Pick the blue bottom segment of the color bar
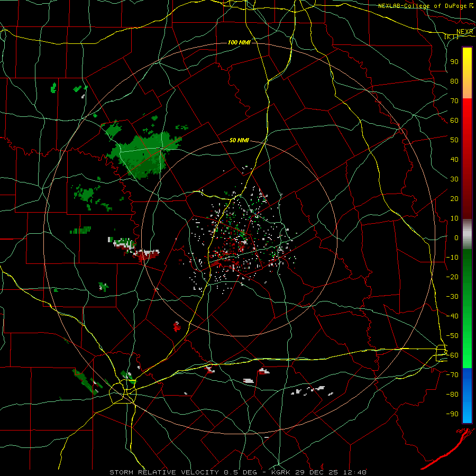The image size is (476, 476). [x=467, y=395]
